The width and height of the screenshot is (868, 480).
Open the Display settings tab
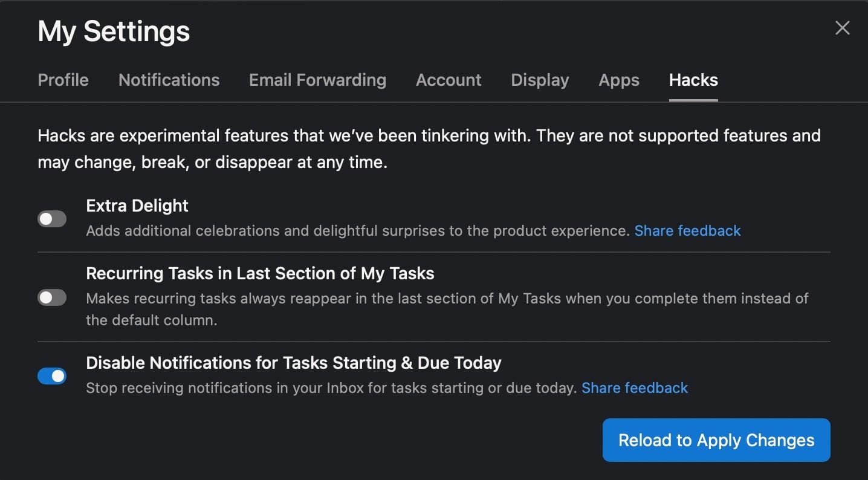[x=540, y=80]
